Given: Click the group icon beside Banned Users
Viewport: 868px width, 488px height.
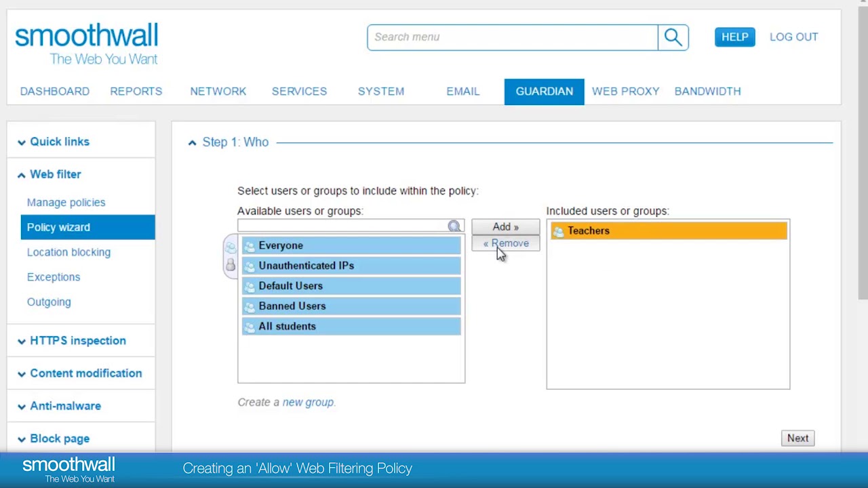Looking at the screenshot, I should click(x=249, y=306).
